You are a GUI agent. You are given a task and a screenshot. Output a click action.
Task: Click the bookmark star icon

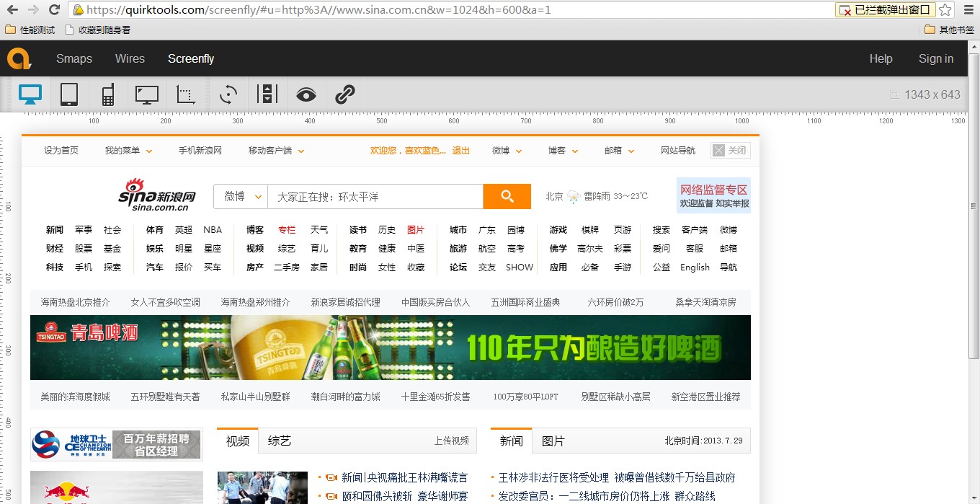click(945, 10)
